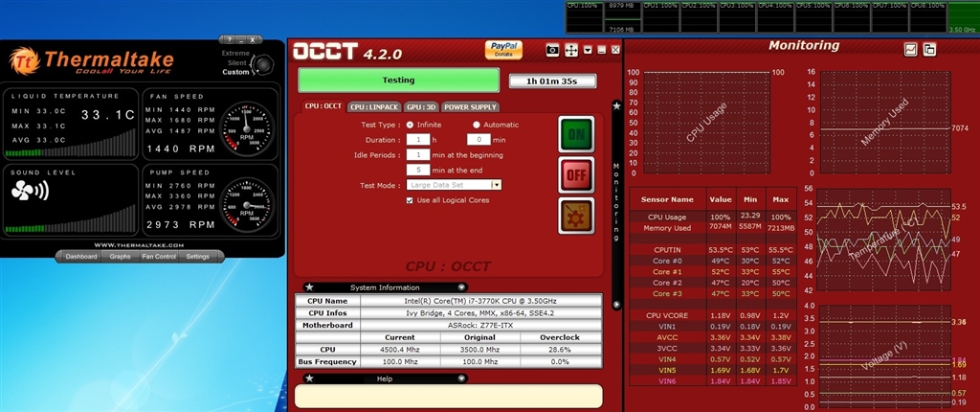Click the four-arrow move icon in OCCT
This screenshot has height=412, width=980.
[571, 51]
